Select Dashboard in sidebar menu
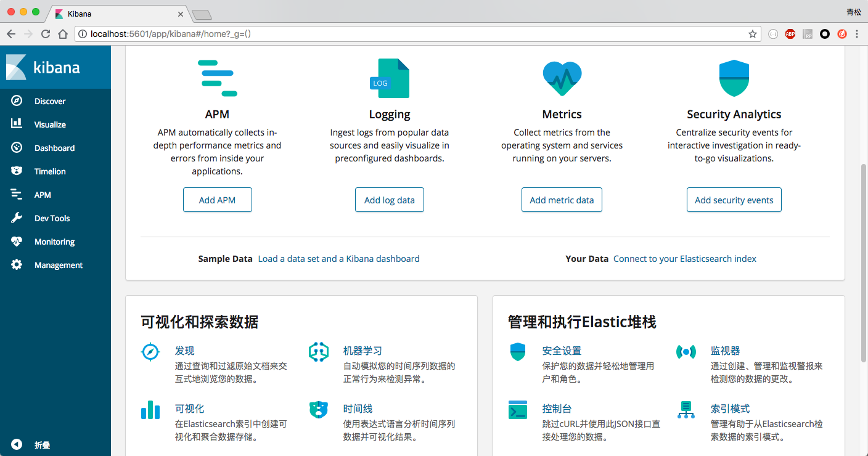Screen dimensions: 868x456 tap(54, 148)
